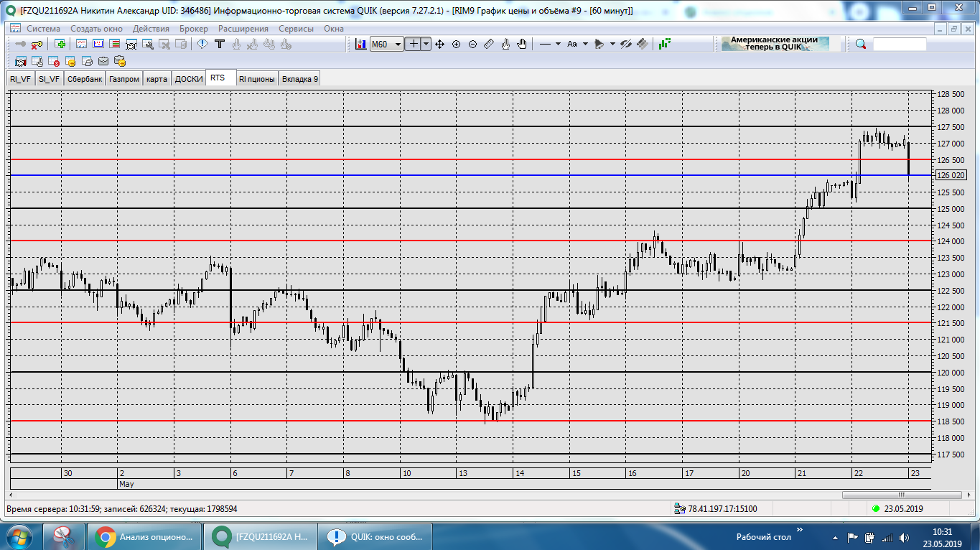Switch to the Газпром tab
The height and width of the screenshot is (550, 980).
click(x=124, y=79)
